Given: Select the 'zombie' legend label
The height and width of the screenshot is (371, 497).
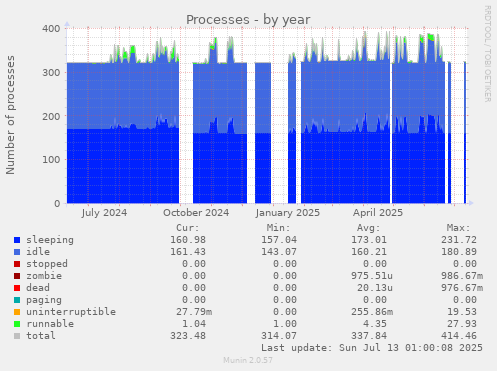Looking at the screenshot, I should pyautogui.click(x=44, y=276).
